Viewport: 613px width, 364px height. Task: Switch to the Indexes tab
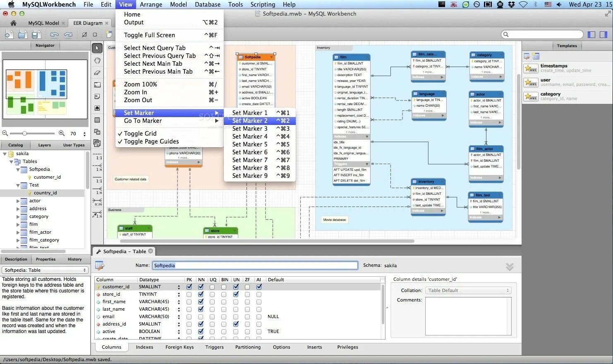pos(144,347)
